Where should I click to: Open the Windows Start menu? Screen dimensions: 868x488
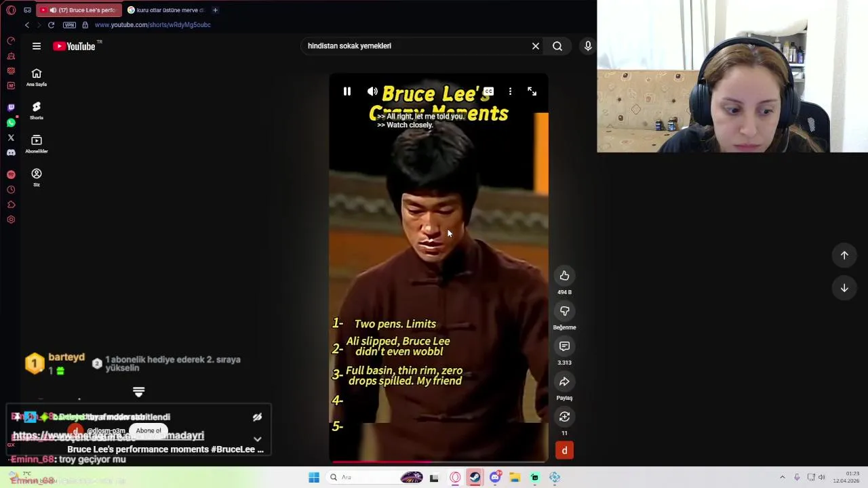(314, 478)
